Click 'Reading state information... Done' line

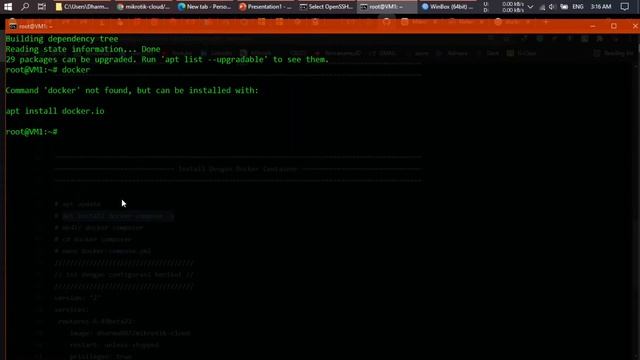(x=83, y=49)
